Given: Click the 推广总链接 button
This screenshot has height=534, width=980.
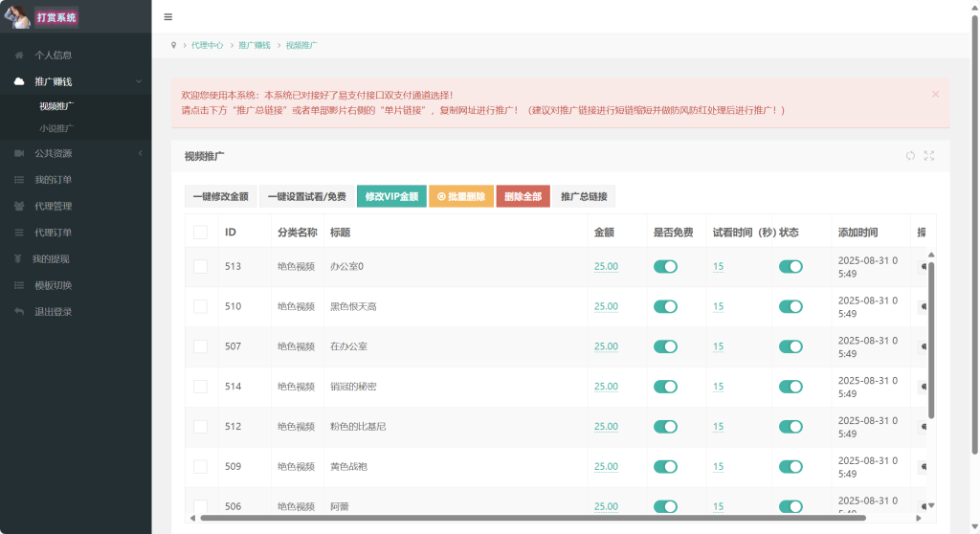Looking at the screenshot, I should [584, 196].
